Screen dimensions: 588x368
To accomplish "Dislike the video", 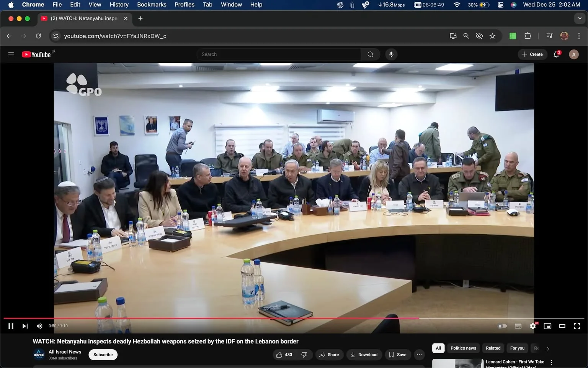I will coord(304,355).
